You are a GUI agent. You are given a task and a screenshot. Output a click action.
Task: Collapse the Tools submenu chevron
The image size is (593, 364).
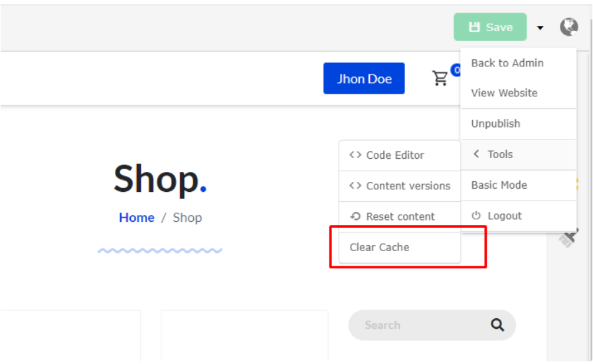476,154
